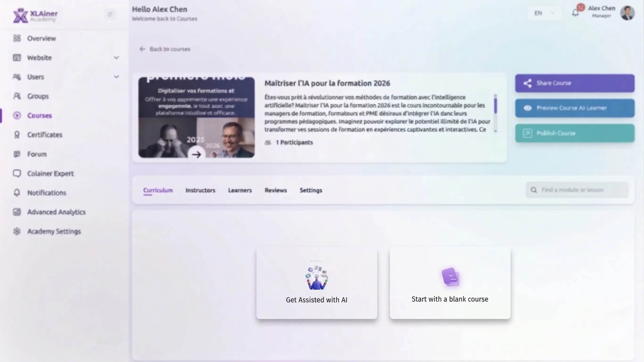Screen dimensions: 644x362
Task: Open the Overview dashboard icon
Action: pyautogui.click(x=17, y=38)
